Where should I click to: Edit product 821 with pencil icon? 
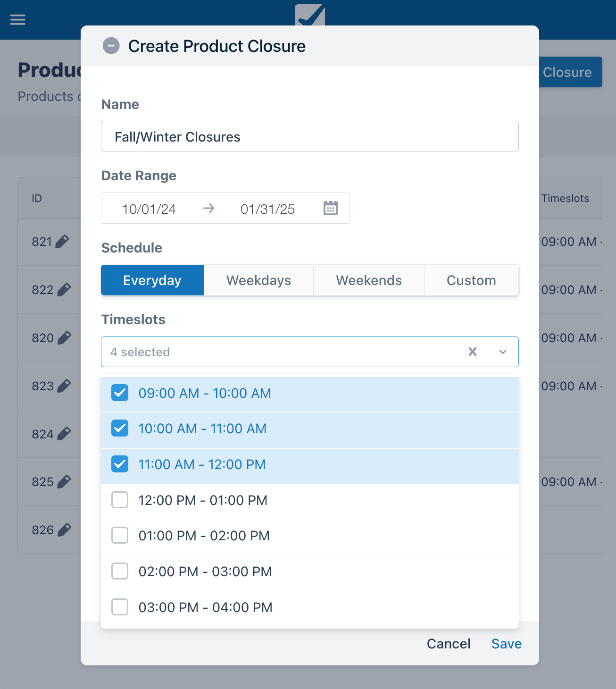(62, 242)
